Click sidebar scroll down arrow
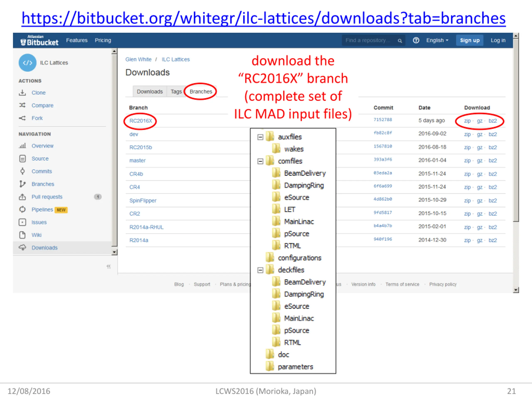The height and width of the screenshot is (399, 532). coord(115,252)
